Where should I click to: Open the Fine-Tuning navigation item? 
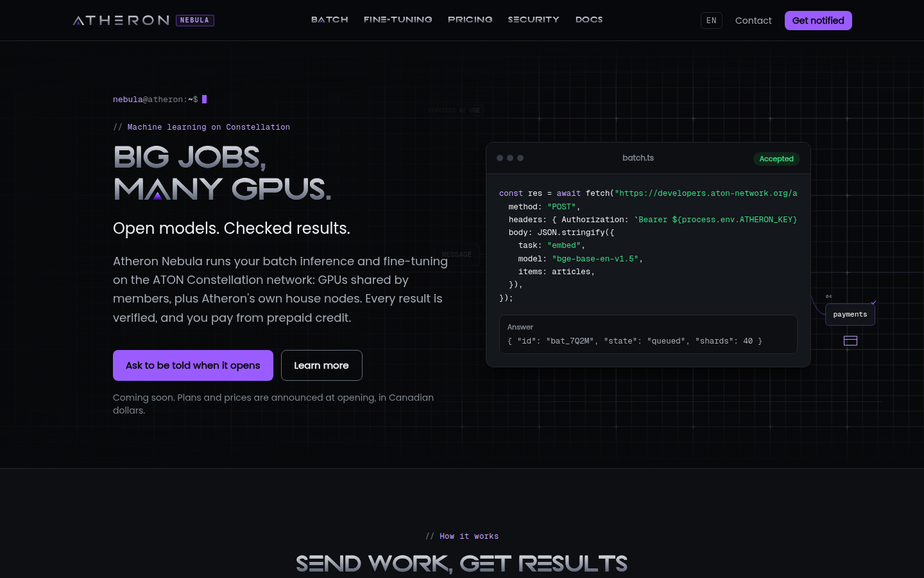coord(398,20)
